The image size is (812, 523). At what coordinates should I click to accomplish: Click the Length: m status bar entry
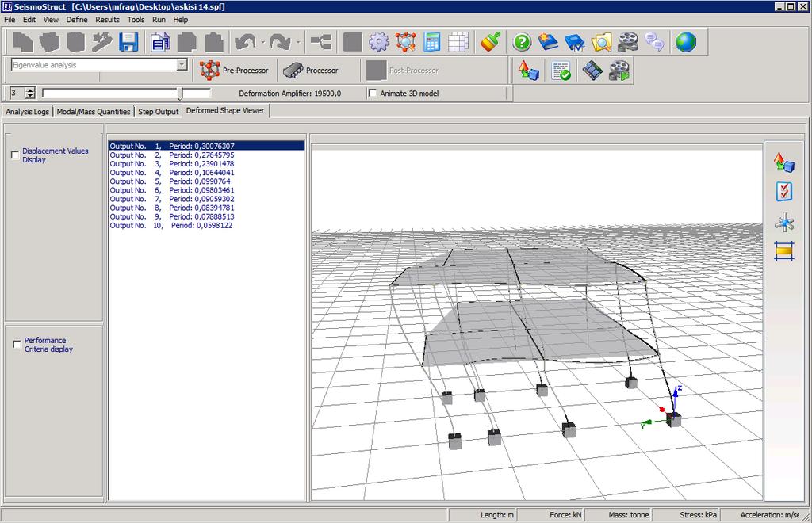tap(483, 515)
